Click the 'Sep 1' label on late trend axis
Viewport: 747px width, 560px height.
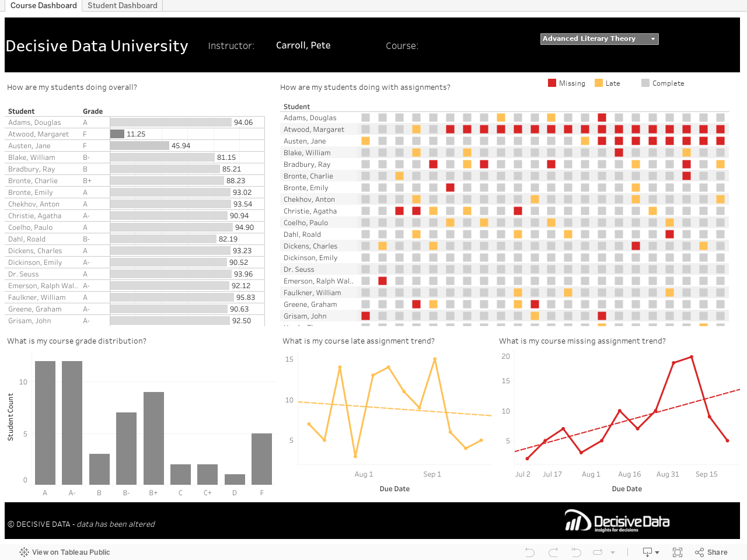tap(432, 474)
